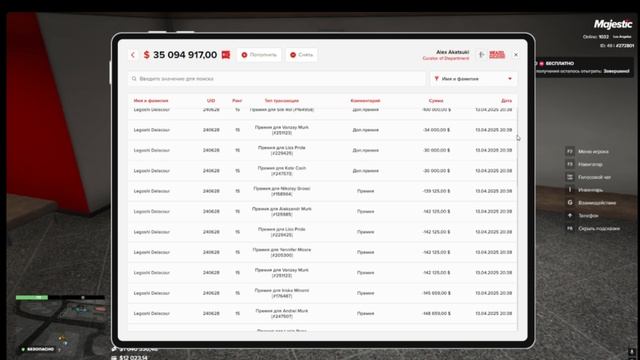The height and width of the screenshot is (360, 640).
Task: Click the magnifier icon in the search bar
Action: (134, 79)
